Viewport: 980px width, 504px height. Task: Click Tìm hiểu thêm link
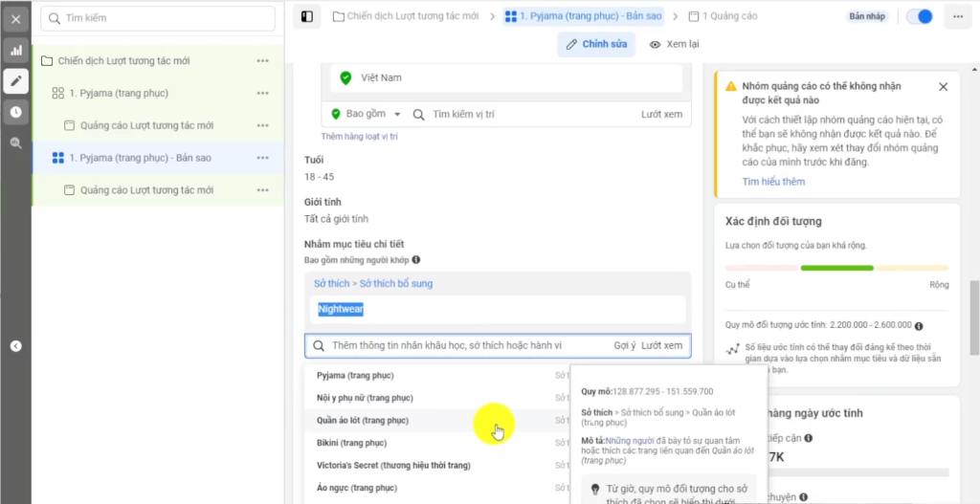click(773, 182)
